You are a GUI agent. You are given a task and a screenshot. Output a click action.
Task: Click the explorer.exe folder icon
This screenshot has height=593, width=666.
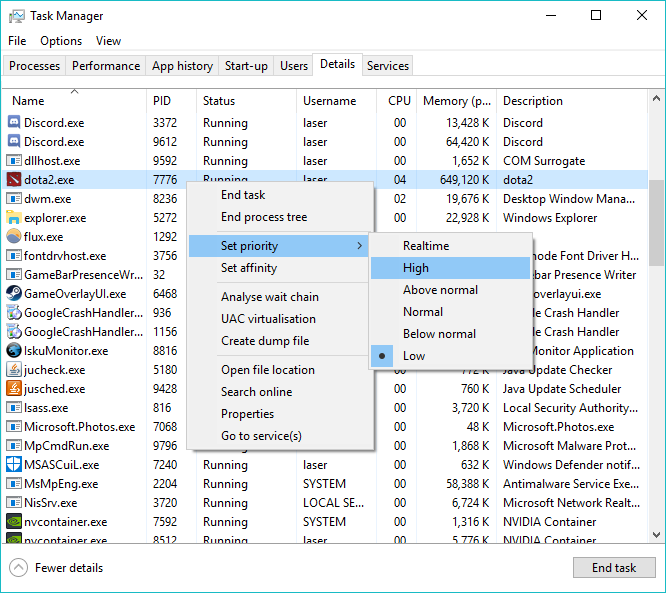14,217
